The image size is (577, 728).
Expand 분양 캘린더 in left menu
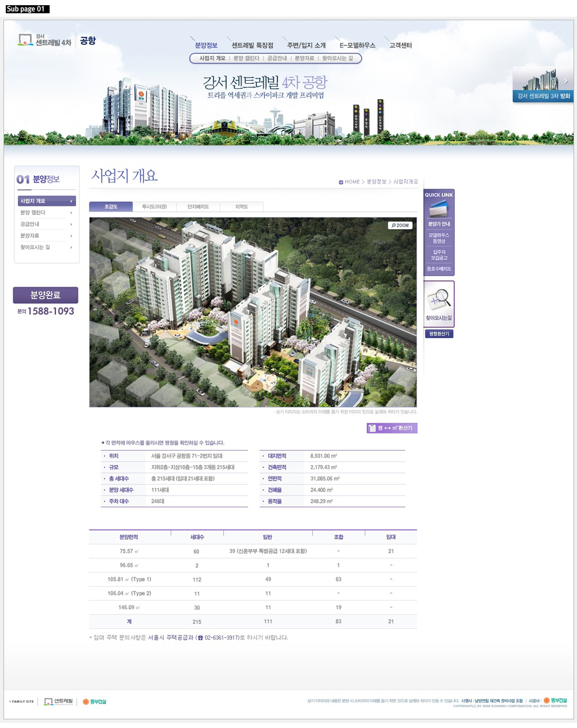pyautogui.click(x=46, y=213)
